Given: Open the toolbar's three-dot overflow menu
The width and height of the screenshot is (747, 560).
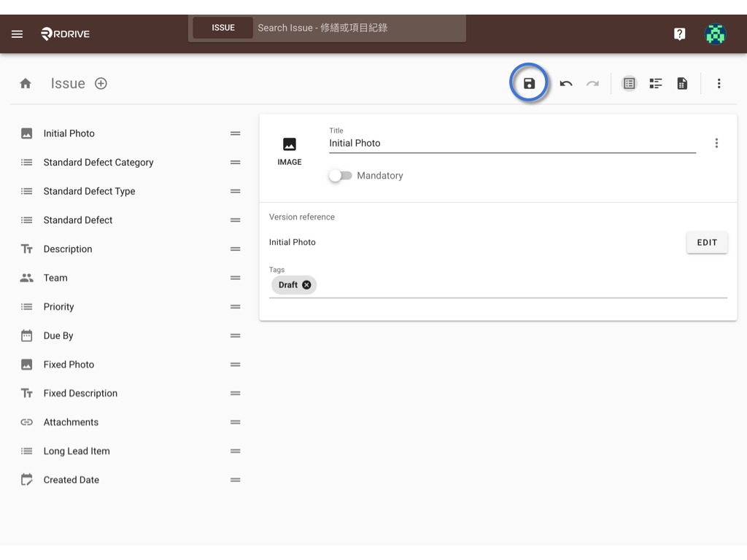Looking at the screenshot, I should pyautogui.click(x=719, y=84).
